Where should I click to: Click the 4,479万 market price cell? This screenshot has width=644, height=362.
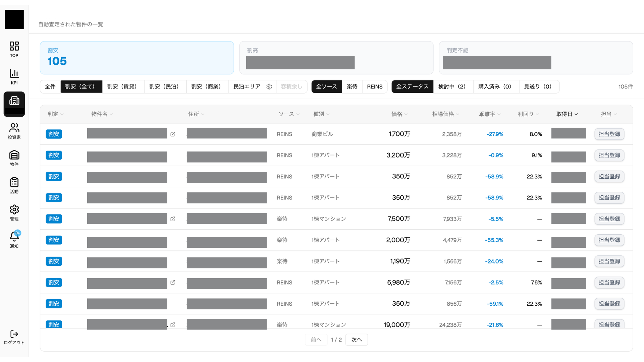click(452, 240)
